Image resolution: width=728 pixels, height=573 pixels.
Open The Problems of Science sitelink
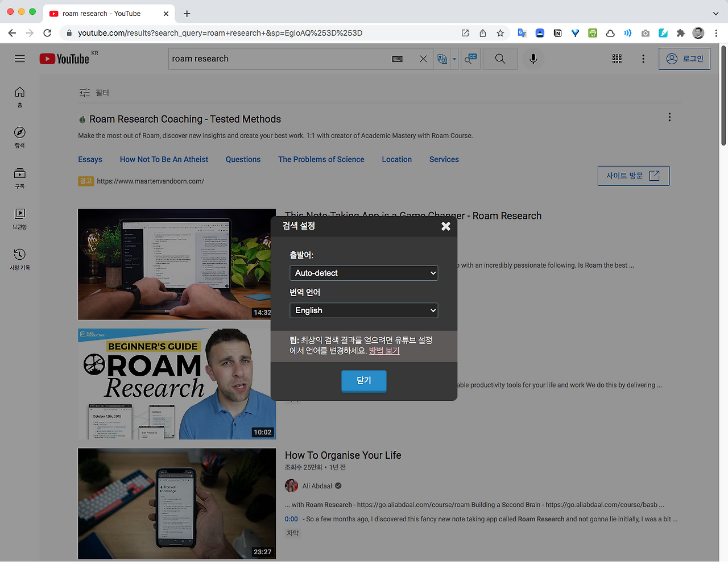(x=321, y=160)
